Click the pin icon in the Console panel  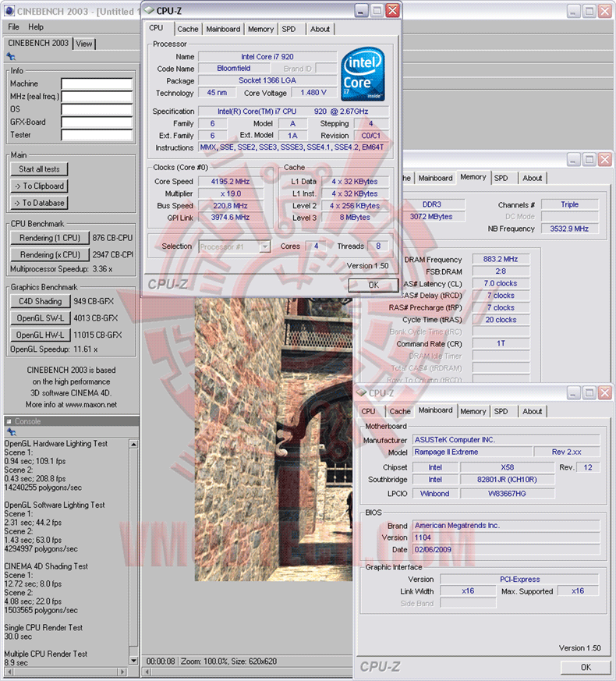tap(11, 431)
